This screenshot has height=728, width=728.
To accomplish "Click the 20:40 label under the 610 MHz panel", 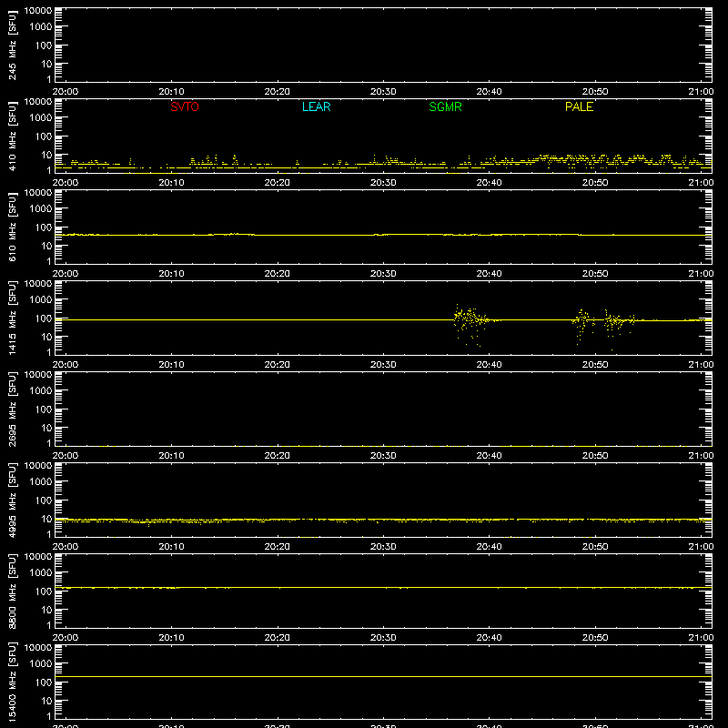I will [x=489, y=274].
